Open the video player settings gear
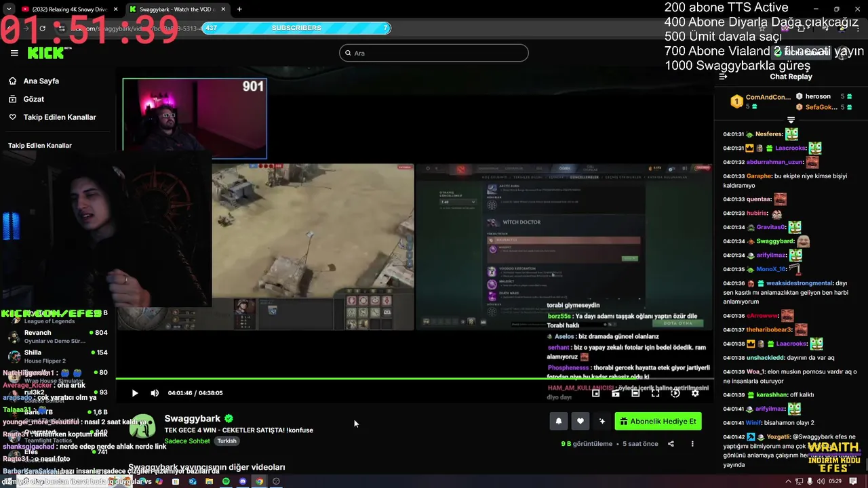This screenshot has height=488, width=868. click(695, 393)
